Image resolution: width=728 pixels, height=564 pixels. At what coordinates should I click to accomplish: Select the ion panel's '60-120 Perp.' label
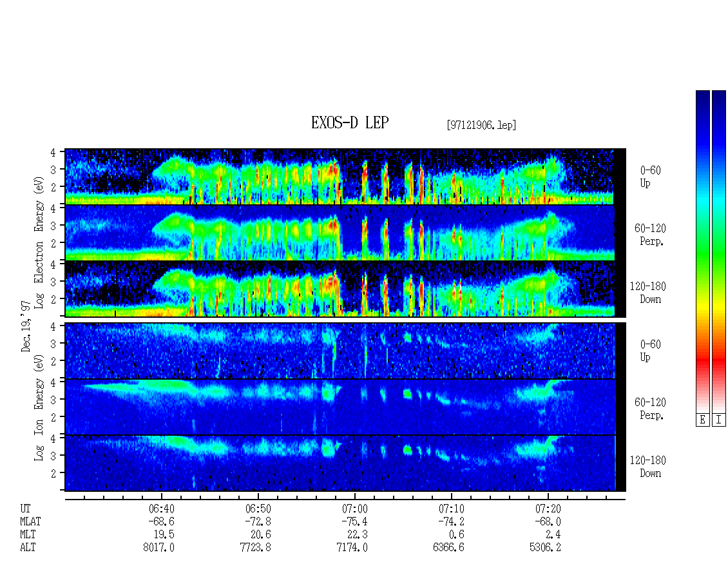[x=650, y=409]
